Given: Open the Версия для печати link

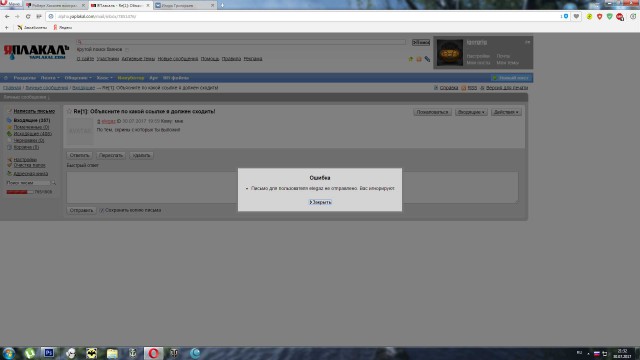Looking at the screenshot, I should (507, 88).
